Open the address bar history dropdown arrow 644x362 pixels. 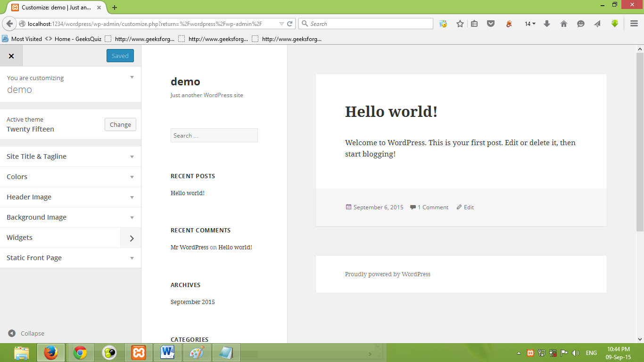click(281, 24)
